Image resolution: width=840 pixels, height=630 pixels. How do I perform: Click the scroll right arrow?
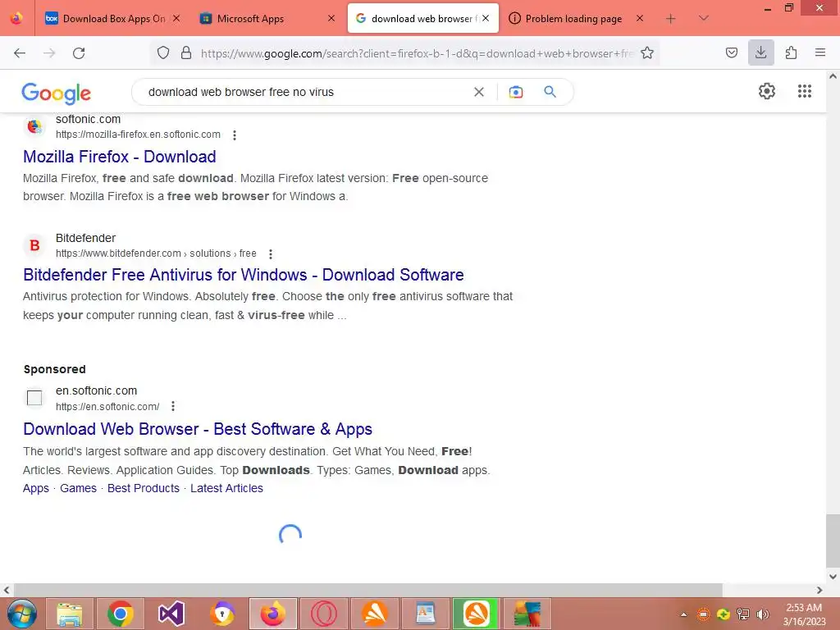[x=819, y=590]
